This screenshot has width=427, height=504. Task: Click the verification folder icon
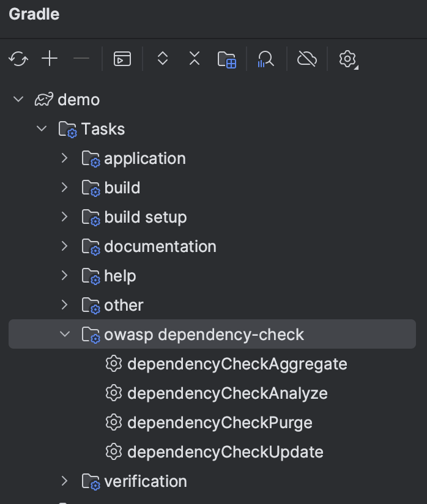coord(91,481)
